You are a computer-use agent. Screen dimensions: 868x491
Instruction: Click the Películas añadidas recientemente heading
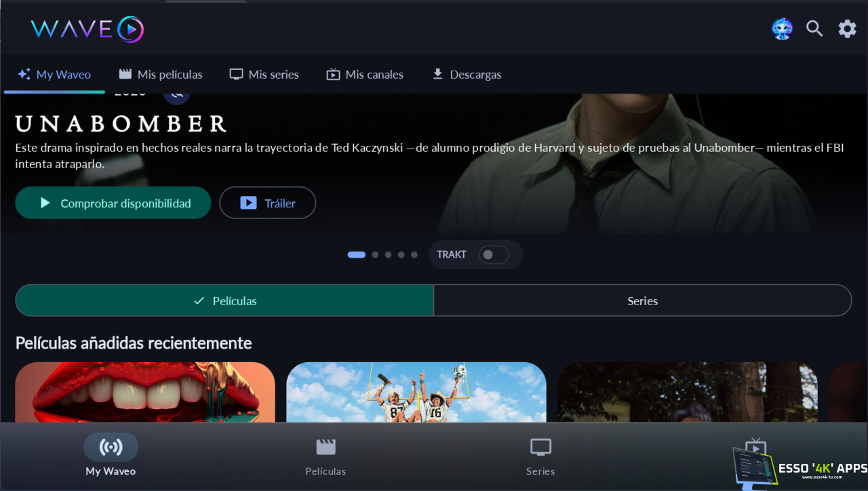pos(134,343)
